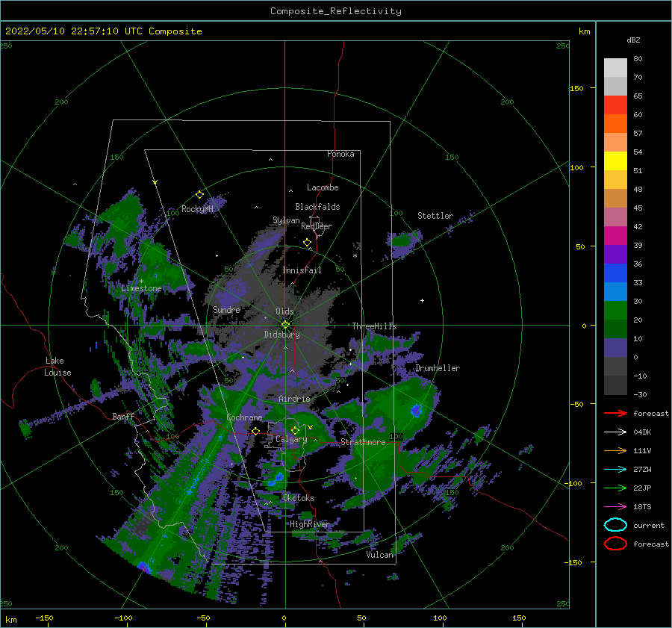This screenshot has height=628, width=672.
Task: Select the magenta 39-42 dBZ swatch
Action: coord(615,235)
